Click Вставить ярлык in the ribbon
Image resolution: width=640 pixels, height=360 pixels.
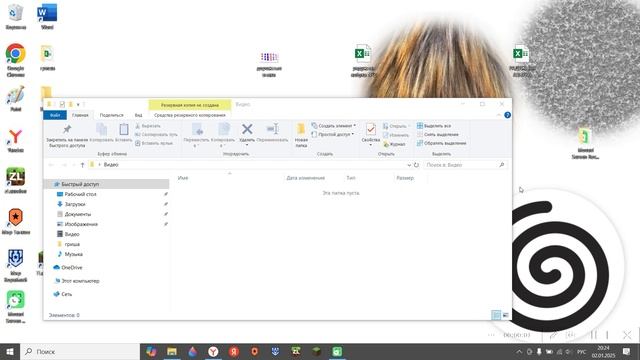[154, 143]
